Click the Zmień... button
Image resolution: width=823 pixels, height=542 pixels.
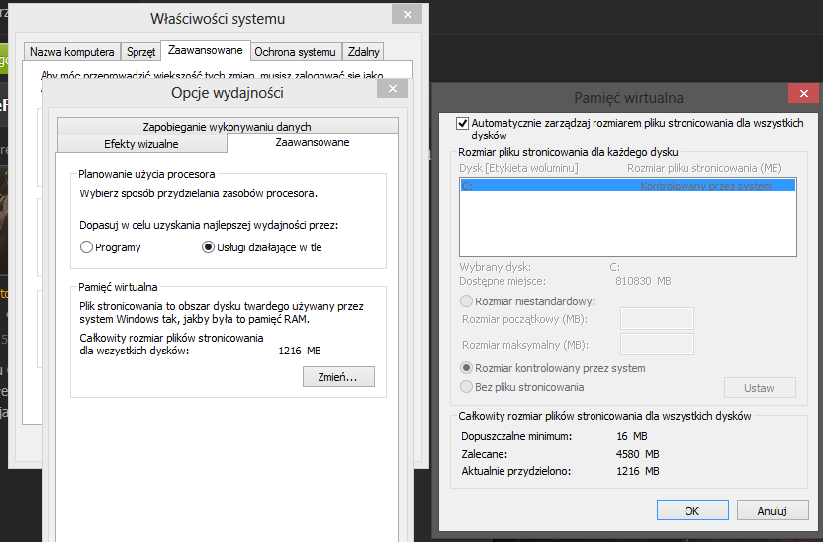[339, 377]
